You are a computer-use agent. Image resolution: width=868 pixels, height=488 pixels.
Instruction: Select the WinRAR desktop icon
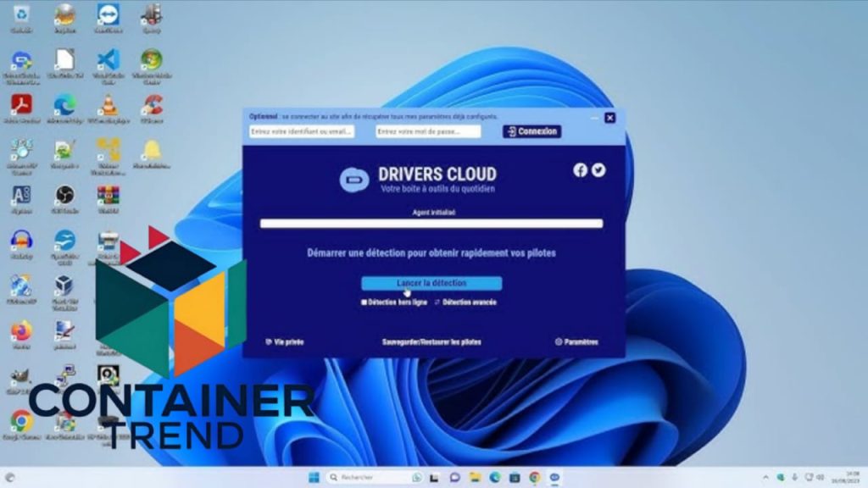(x=108, y=199)
